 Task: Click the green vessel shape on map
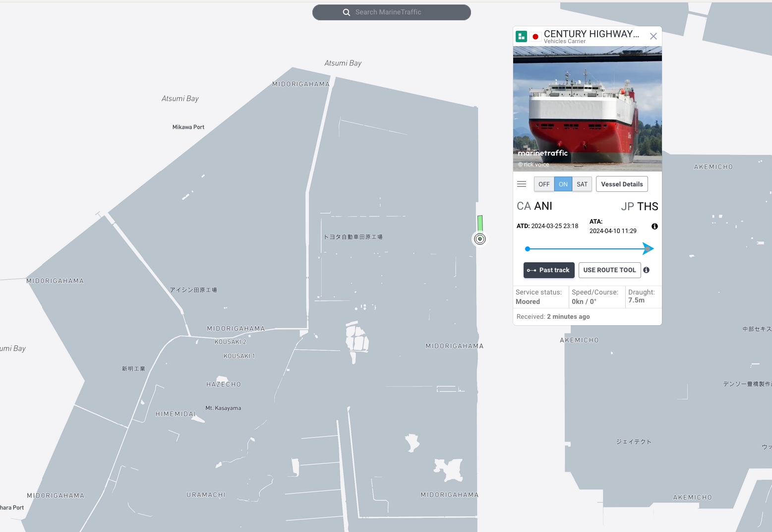(480, 223)
